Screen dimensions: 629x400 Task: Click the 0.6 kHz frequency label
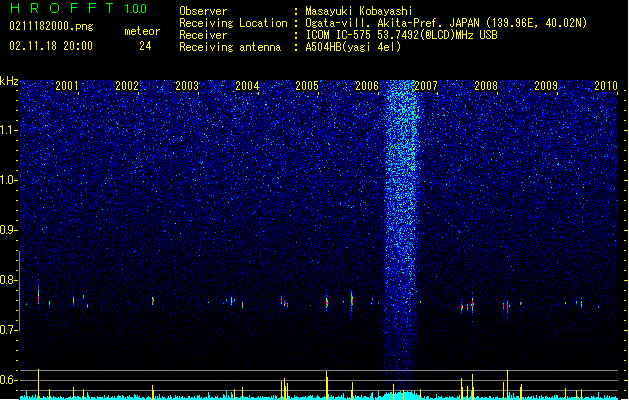point(9,380)
